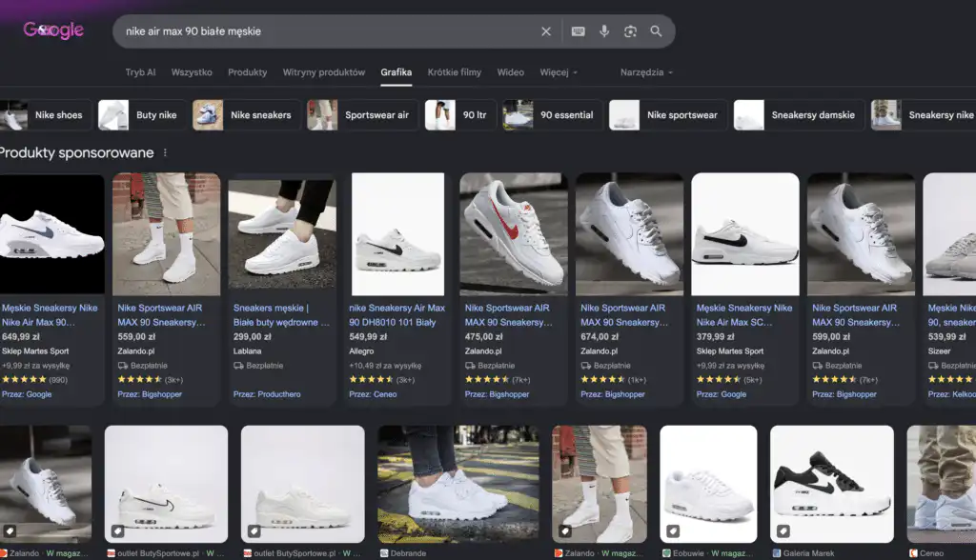
Task: Expand the Więcej dropdown
Action: click(559, 72)
